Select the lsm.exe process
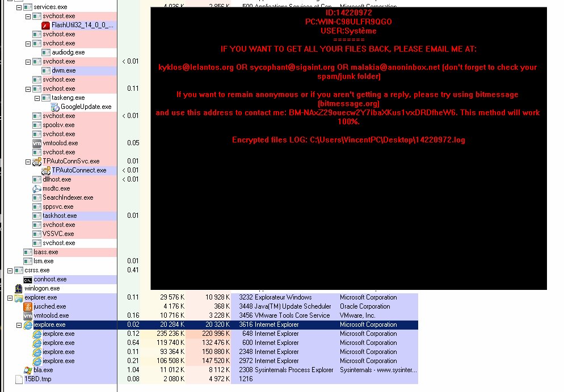564x392 pixels. point(44,261)
